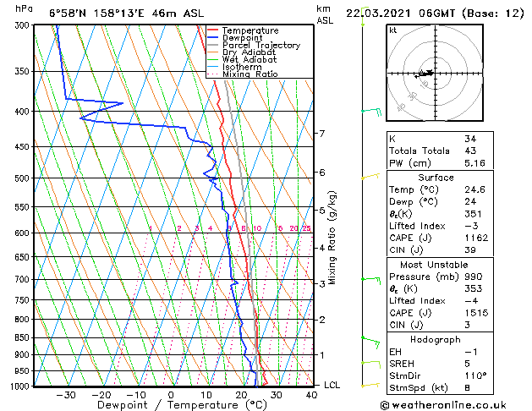Click the Parcel Trajectory legend entry
Image resolution: width=532 pixels, height=411 pixels.
[x=261, y=45]
